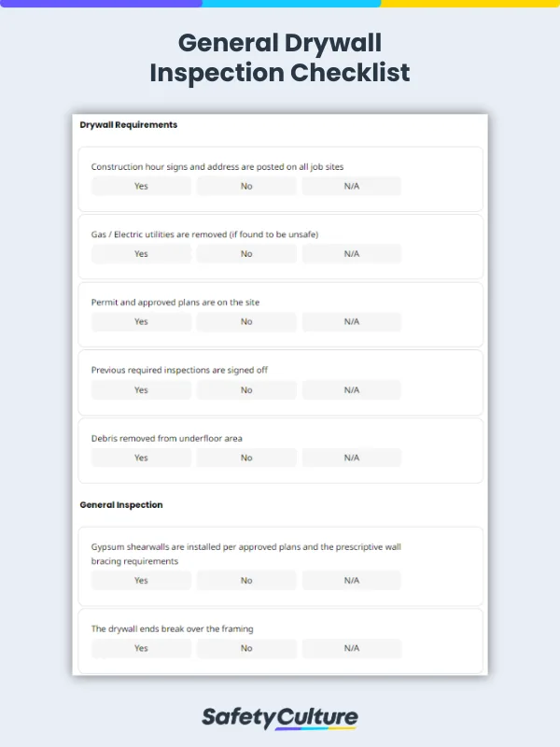Choose N/A for gas/electric utilities removed
560x747 pixels.
[x=351, y=254]
